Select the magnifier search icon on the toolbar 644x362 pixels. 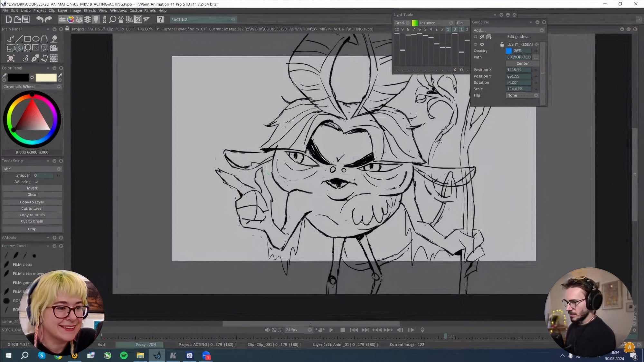click(x=112, y=19)
